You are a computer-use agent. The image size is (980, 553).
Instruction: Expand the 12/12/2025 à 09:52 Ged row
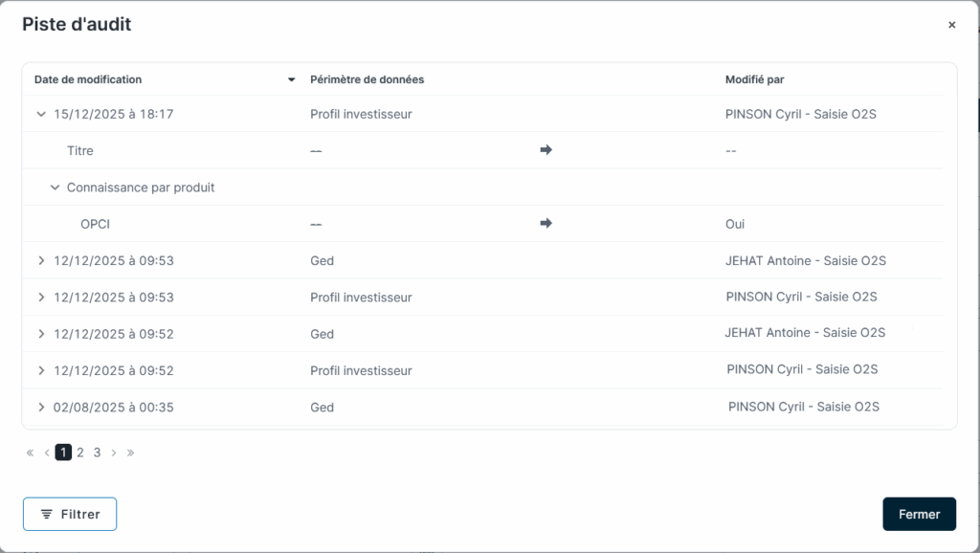point(41,334)
